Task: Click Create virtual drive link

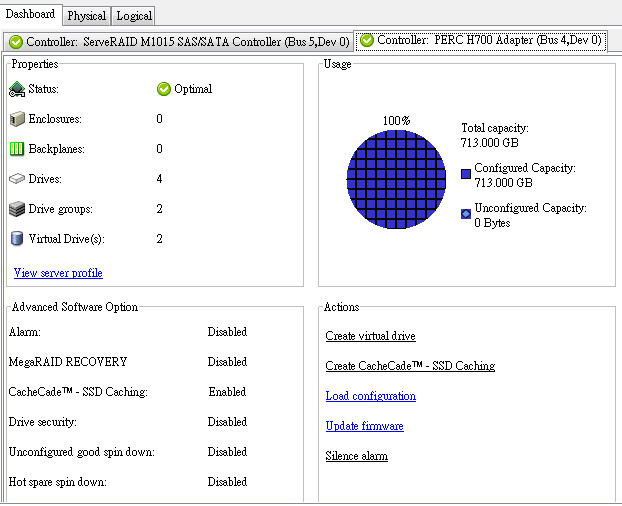Action: [371, 336]
